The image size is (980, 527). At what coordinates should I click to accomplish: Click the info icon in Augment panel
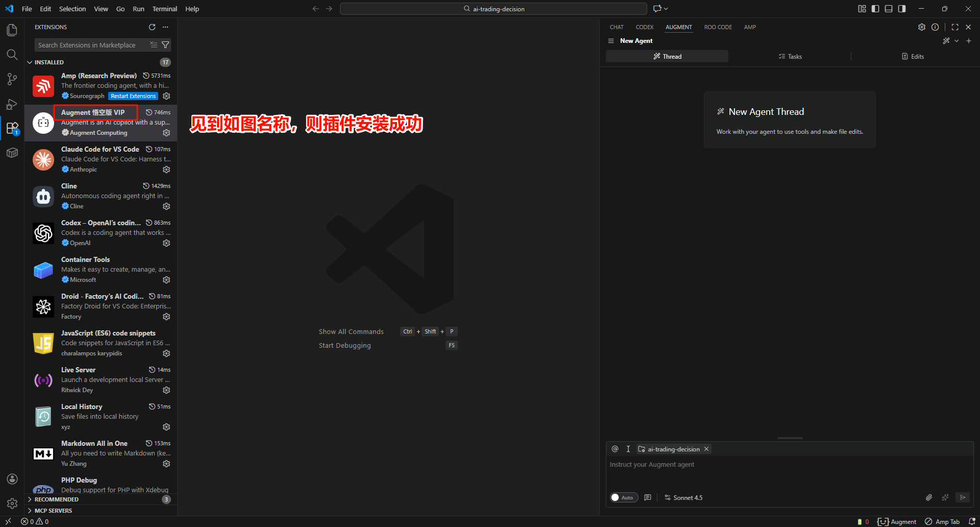(935, 27)
